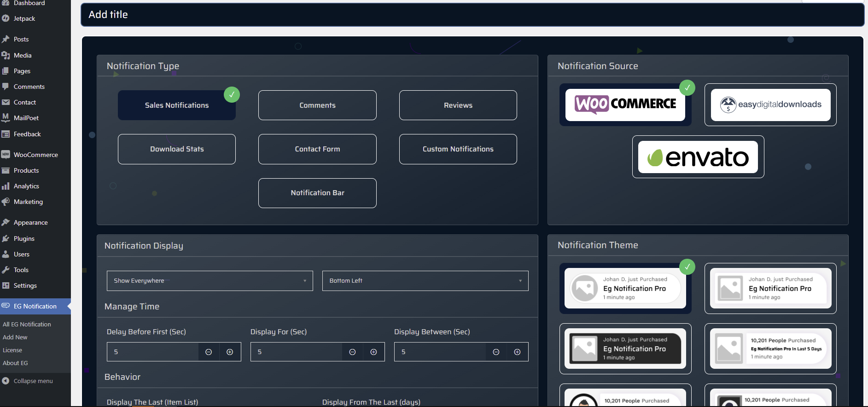Select the Contact Form notification type
The width and height of the screenshot is (868, 407).
pyautogui.click(x=317, y=149)
